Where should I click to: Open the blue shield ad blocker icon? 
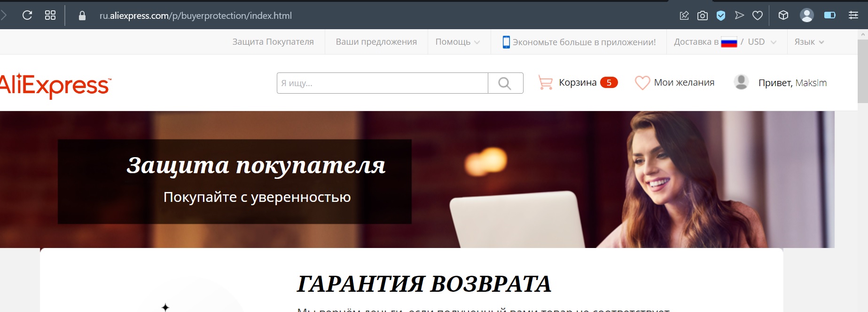(721, 16)
